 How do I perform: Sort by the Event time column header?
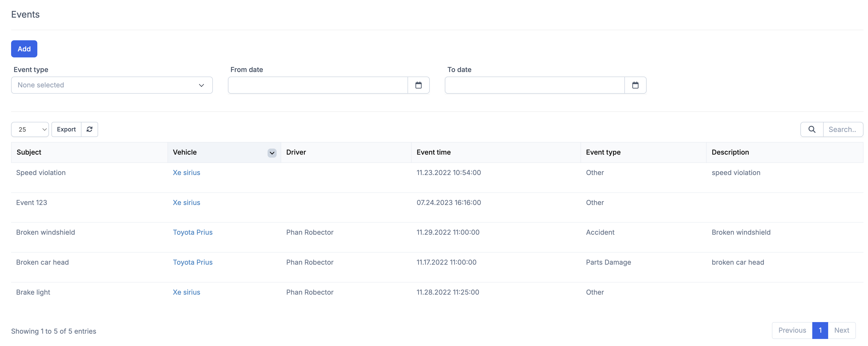(x=433, y=152)
